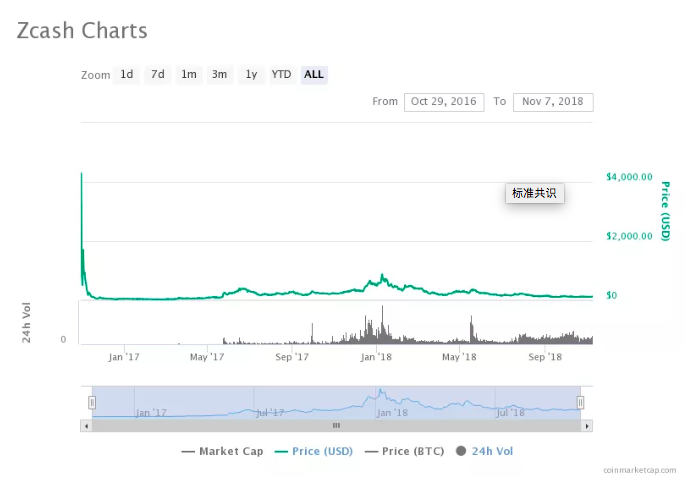The image size is (689, 483).
Task: Select the YTD zoom option
Action: tap(281, 74)
